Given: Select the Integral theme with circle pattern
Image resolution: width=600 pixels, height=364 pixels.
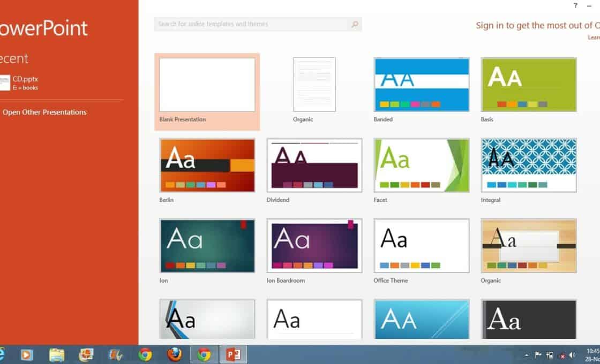Looking at the screenshot, I should tap(528, 165).
